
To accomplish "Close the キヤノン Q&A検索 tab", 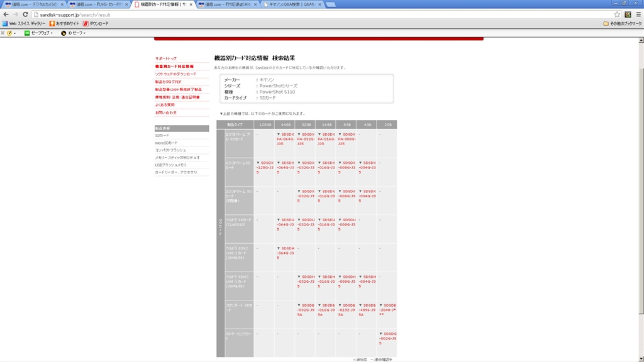I will pyautogui.click(x=319, y=4).
